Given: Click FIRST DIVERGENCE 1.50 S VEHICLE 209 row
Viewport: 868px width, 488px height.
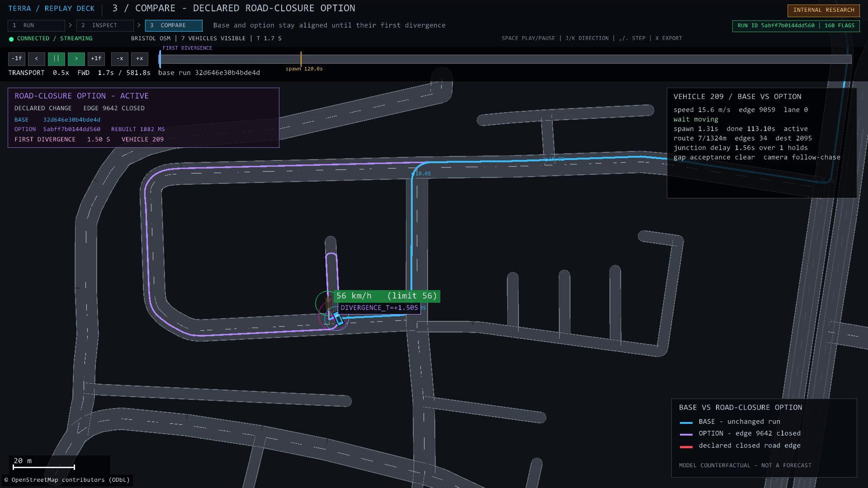Looking at the screenshot, I should [89, 139].
